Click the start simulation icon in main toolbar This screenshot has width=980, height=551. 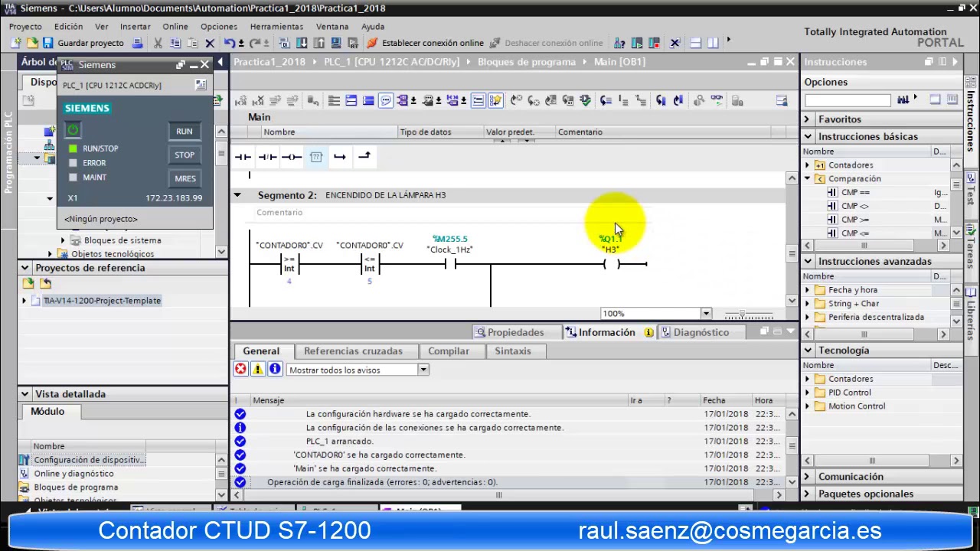336,43
